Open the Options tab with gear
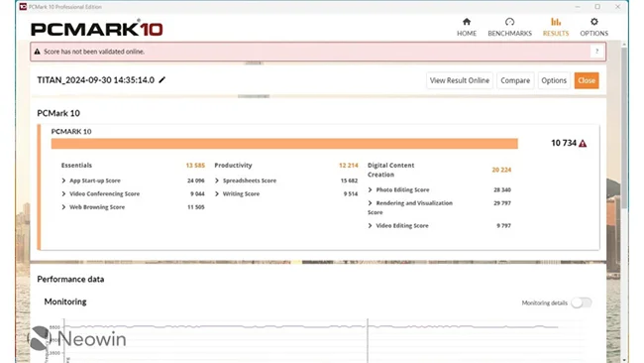 pyautogui.click(x=593, y=27)
